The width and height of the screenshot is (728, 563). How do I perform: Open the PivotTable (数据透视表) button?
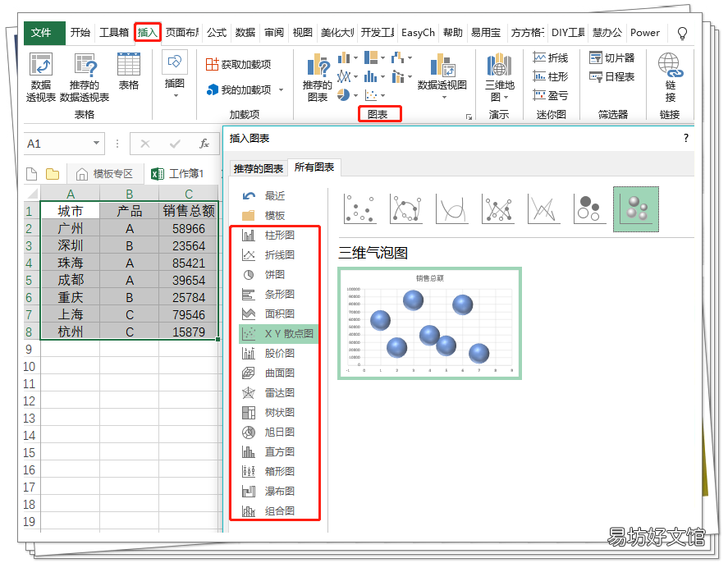click(x=41, y=77)
